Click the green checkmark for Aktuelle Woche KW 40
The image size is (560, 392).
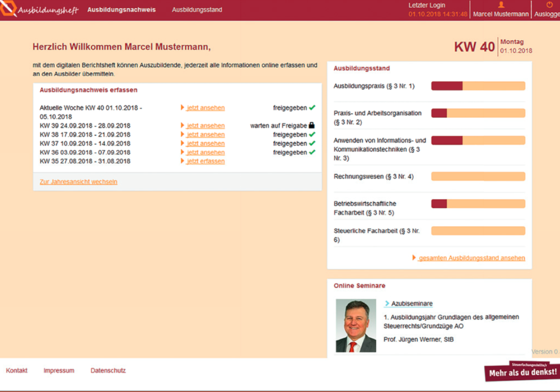[312, 108]
